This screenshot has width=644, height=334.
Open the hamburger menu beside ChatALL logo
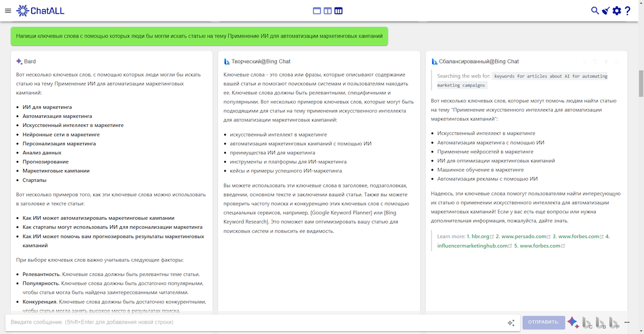click(8, 11)
